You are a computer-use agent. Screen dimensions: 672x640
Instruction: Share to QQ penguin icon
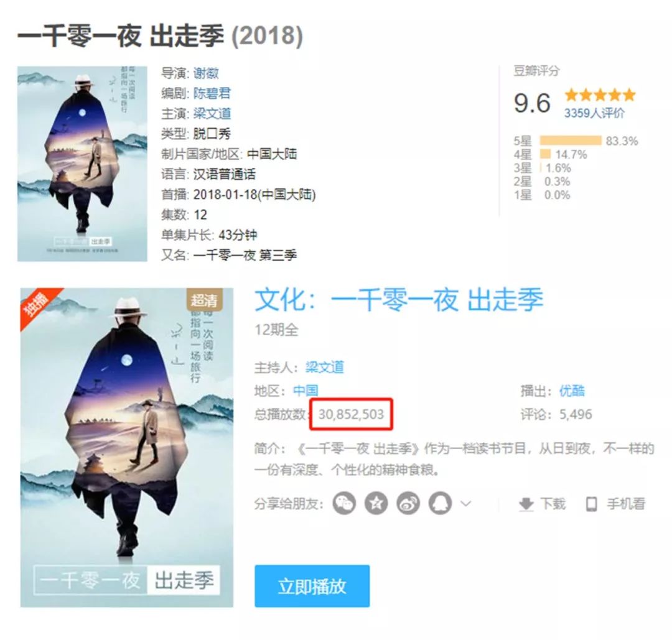coord(440,503)
